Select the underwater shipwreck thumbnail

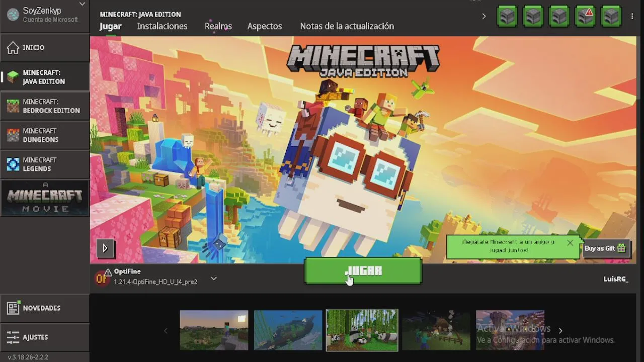pos(288,330)
